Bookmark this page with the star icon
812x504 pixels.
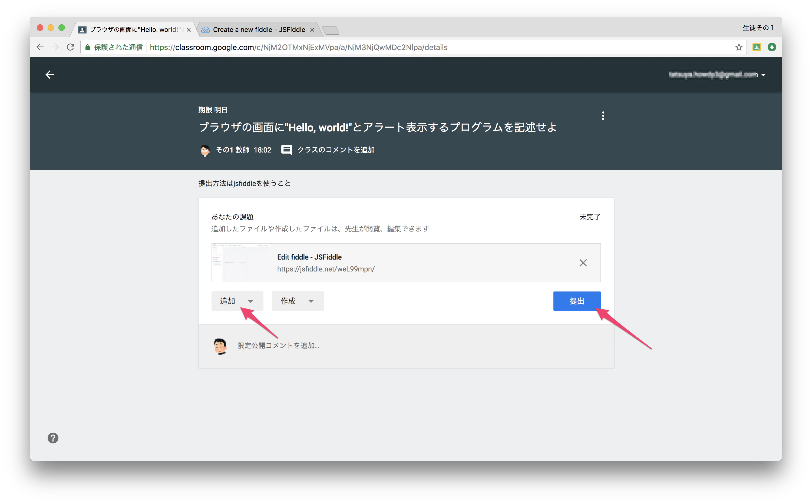click(739, 47)
